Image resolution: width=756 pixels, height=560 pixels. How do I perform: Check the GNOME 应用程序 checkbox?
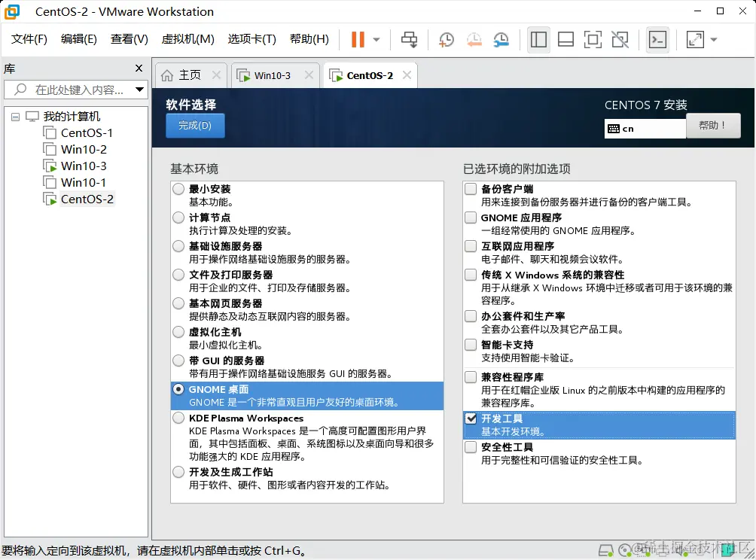pyautogui.click(x=471, y=218)
